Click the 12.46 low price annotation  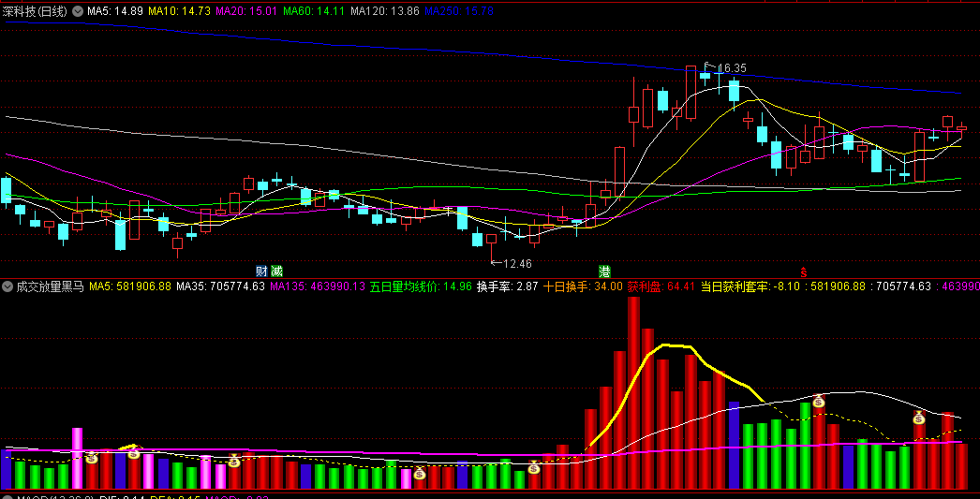click(x=517, y=264)
